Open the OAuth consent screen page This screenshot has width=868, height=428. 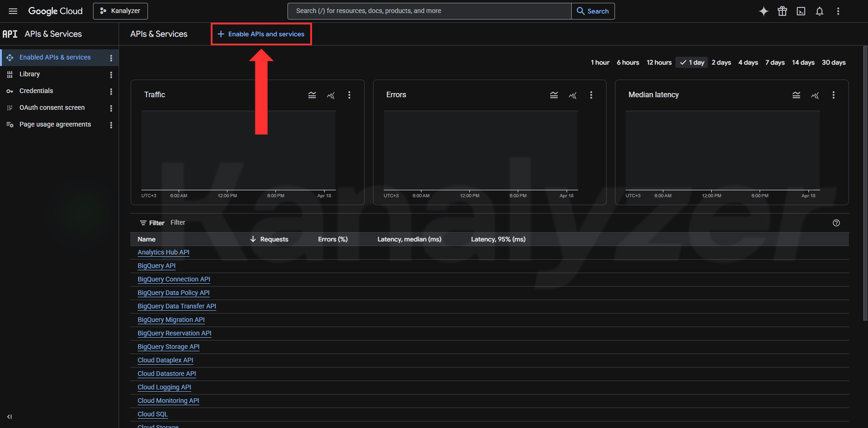(52, 108)
